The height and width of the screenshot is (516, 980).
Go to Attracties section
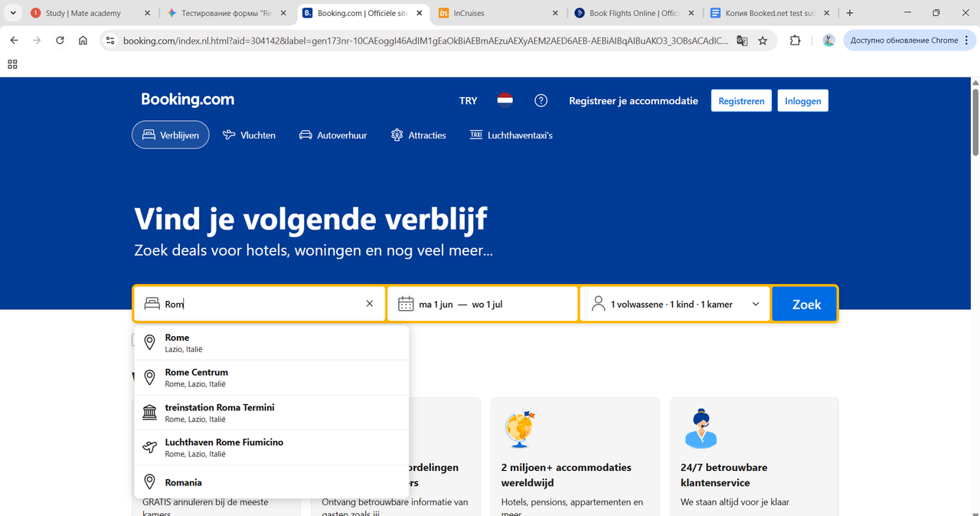(x=418, y=135)
